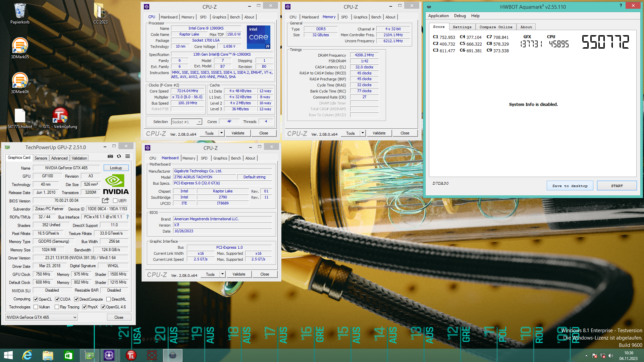Click the GPU-Z screenshot camera icon
Viewport: 644px width, 362px height.
[110, 156]
